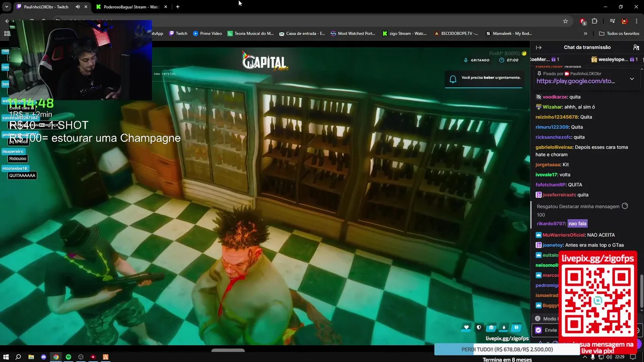Click username voodkarze in chat
This screenshot has height=362, width=644.
click(554, 97)
